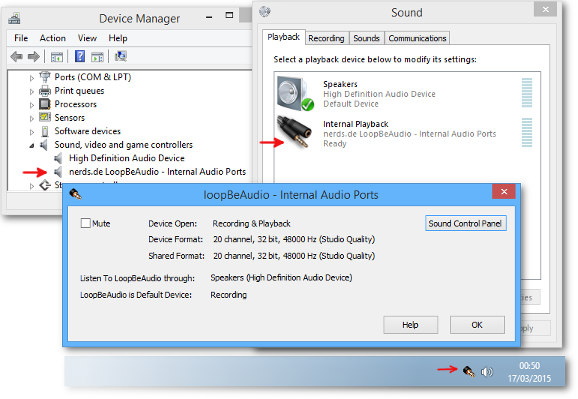The width and height of the screenshot is (578, 399).
Task: Click the loopBeAudio dialog title bar plug icon
Action: [76, 194]
